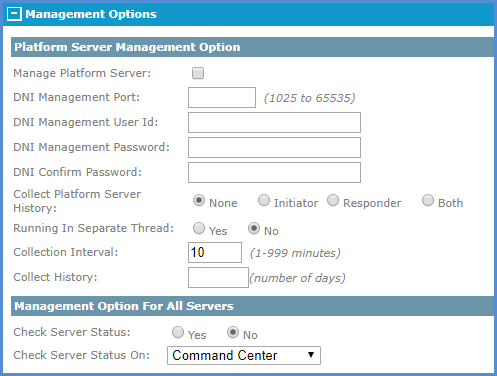Click the Management Option For All Servers header

coord(252,306)
